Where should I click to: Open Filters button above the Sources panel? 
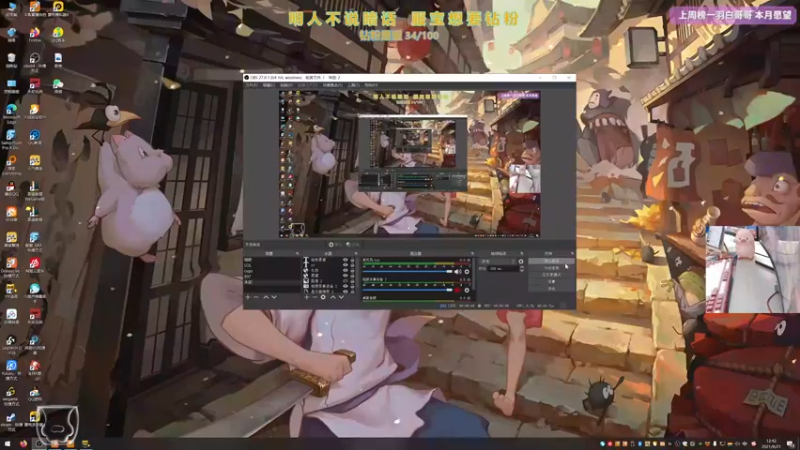(x=353, y=244)
